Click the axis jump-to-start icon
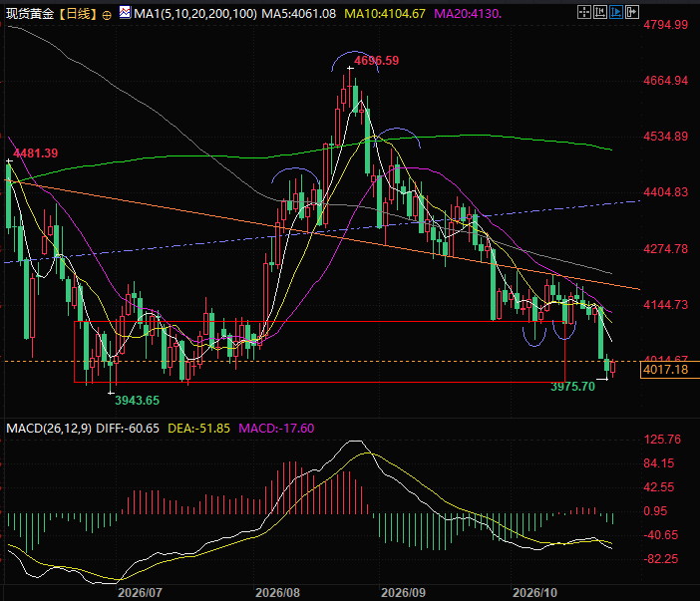This screenshot has height=601, width=700. pos(600,12)
